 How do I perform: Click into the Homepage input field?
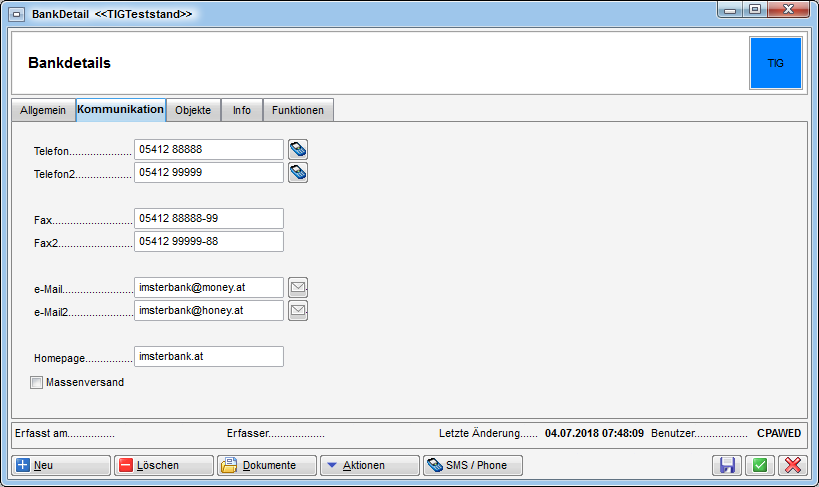coord(208,356)
